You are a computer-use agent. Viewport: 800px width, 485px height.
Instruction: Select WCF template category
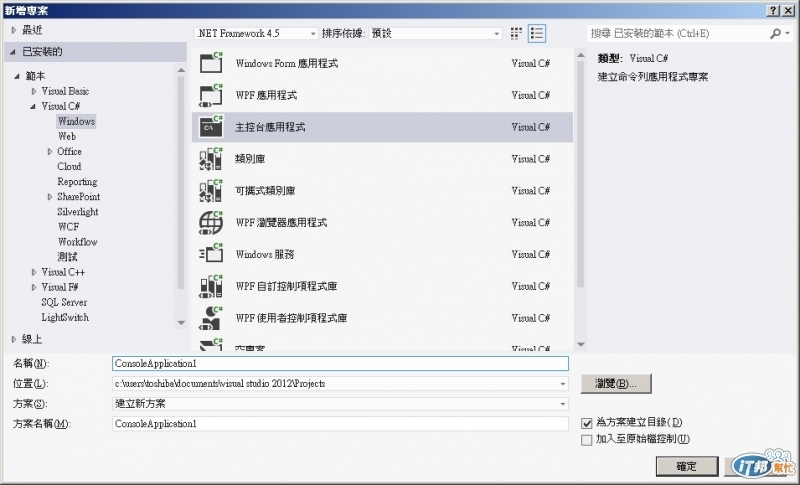68,227
